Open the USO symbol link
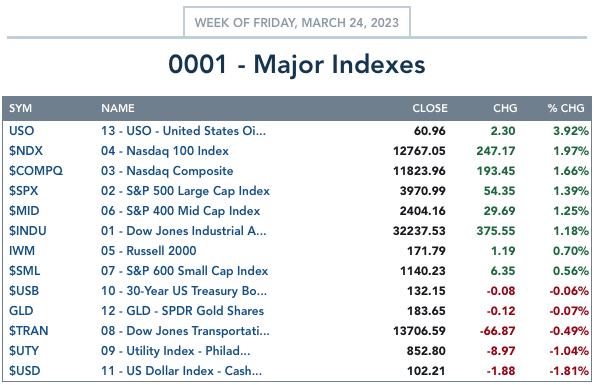The width and height of the screenshot is (596, 385). point(21,131)
